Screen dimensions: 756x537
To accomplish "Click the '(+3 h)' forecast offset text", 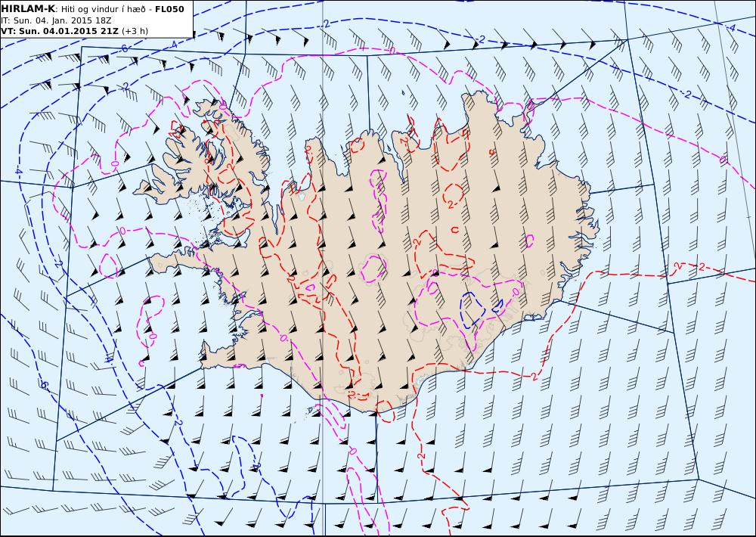I will pos(135,31).
